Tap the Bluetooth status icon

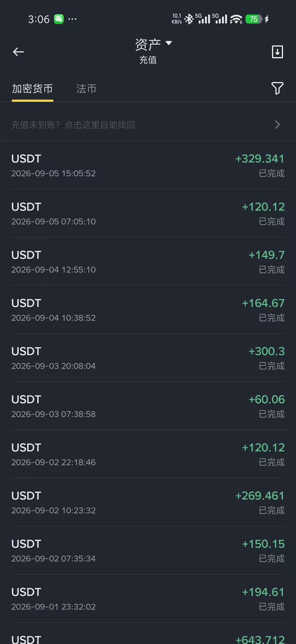pos(189,19)
